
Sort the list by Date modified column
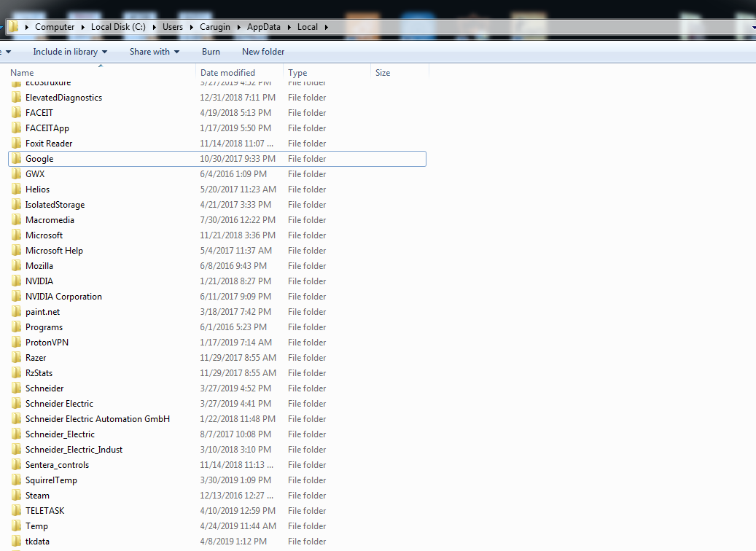(227, 73)
